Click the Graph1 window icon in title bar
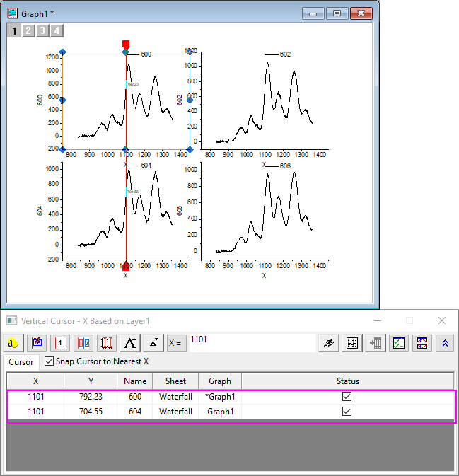Viewport: 459px width, 476px height. [x=13, y=13]
